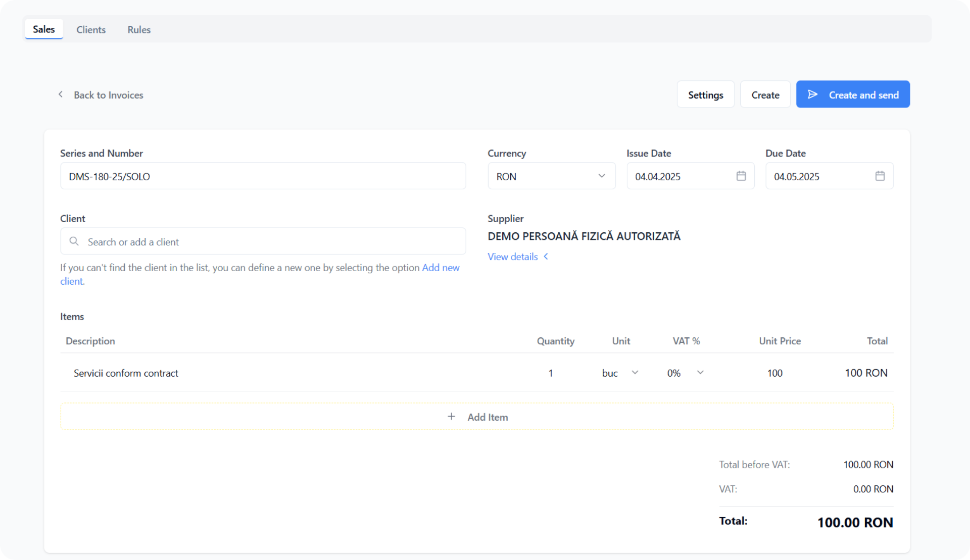This screenshot has width=970, height=560.
Task: Click the Add new client link
Action: coord(441,268)
